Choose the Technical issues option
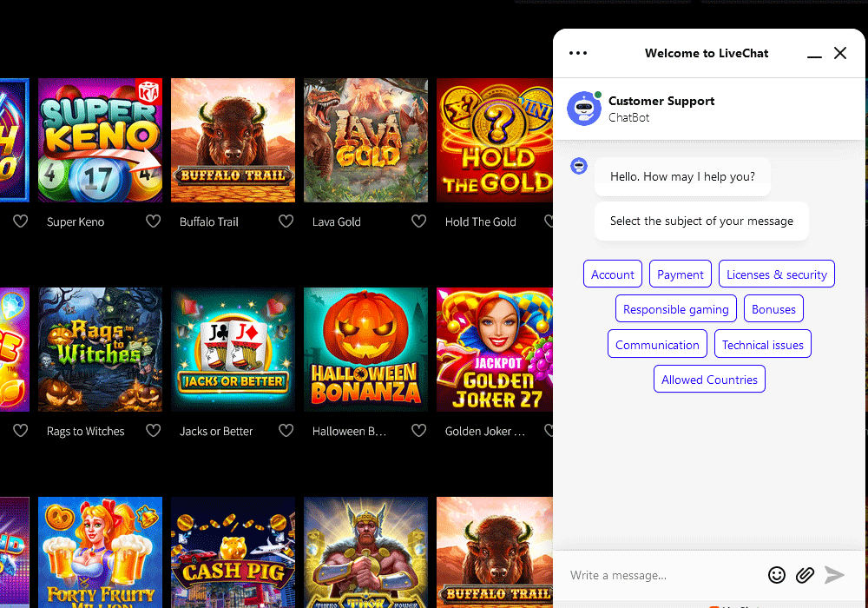This screenshot has width=868, height=608. coord(762,345)
